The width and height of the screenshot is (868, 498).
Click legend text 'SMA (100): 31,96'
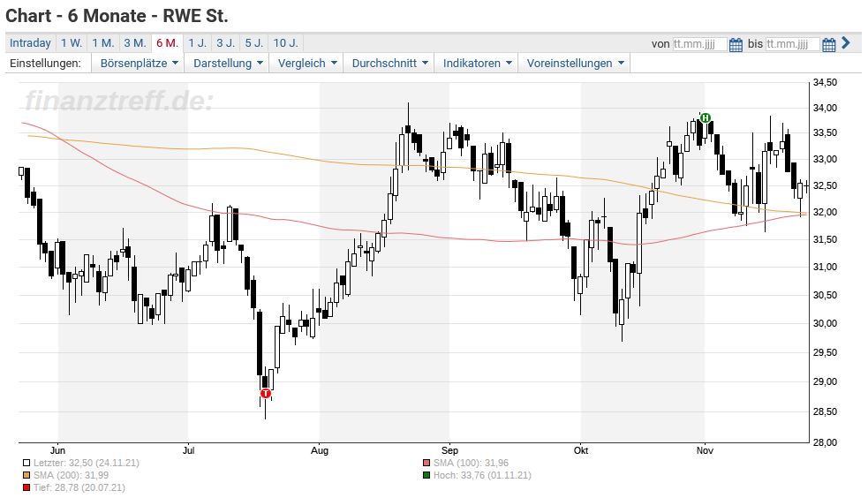point(471,464)
